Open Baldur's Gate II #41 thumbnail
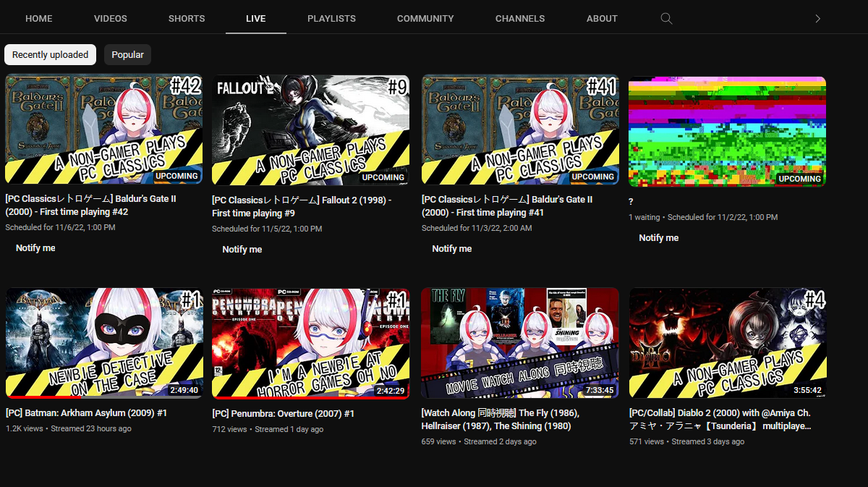The image size is (868, 487). [520, 130]
